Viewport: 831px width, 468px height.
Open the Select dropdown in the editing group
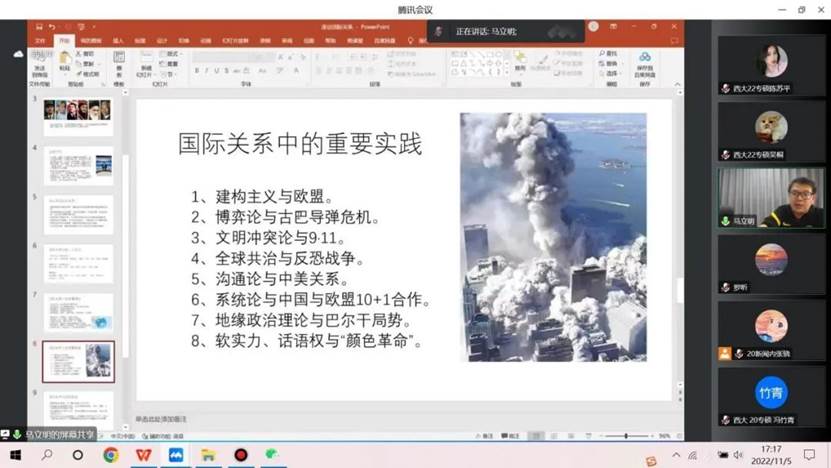[611, 71]
